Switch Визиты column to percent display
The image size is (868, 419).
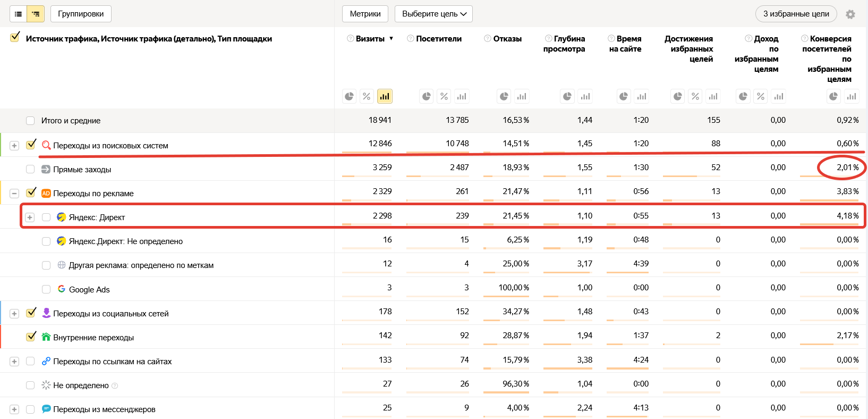point(367,96)
